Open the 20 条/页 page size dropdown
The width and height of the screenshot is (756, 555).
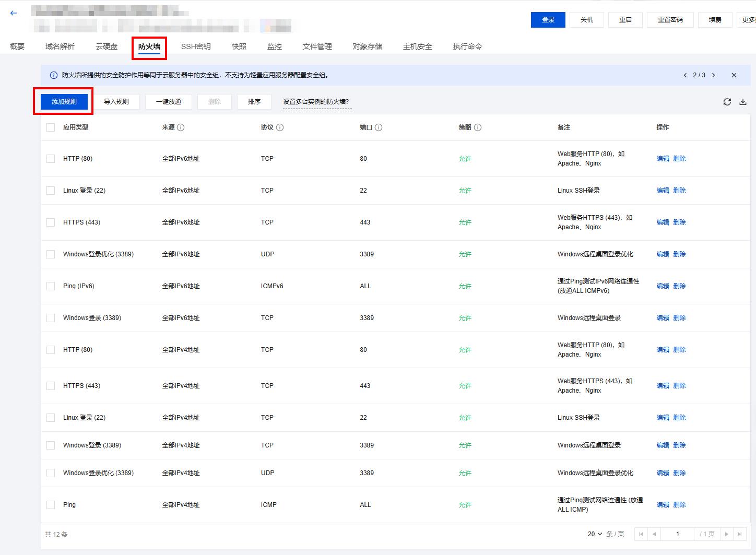tap(595, 534)
